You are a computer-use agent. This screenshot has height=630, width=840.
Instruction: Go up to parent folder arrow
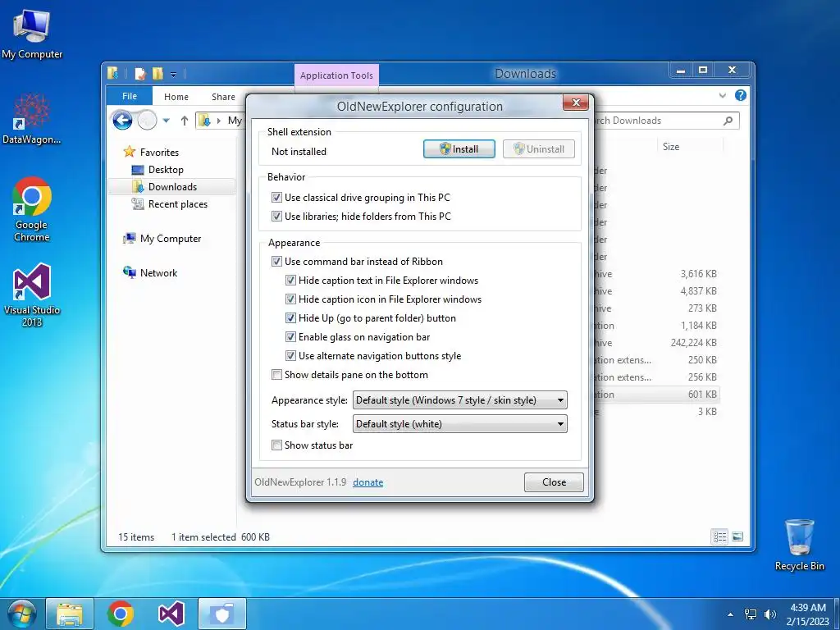(185, 121)
